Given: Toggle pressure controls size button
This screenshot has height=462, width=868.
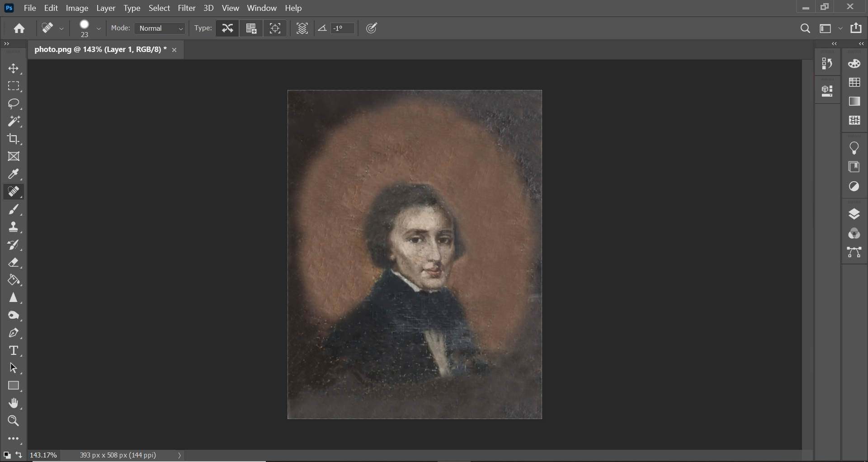Looking at the screenshot, I should pyautogui.click(x=372, y=28).
